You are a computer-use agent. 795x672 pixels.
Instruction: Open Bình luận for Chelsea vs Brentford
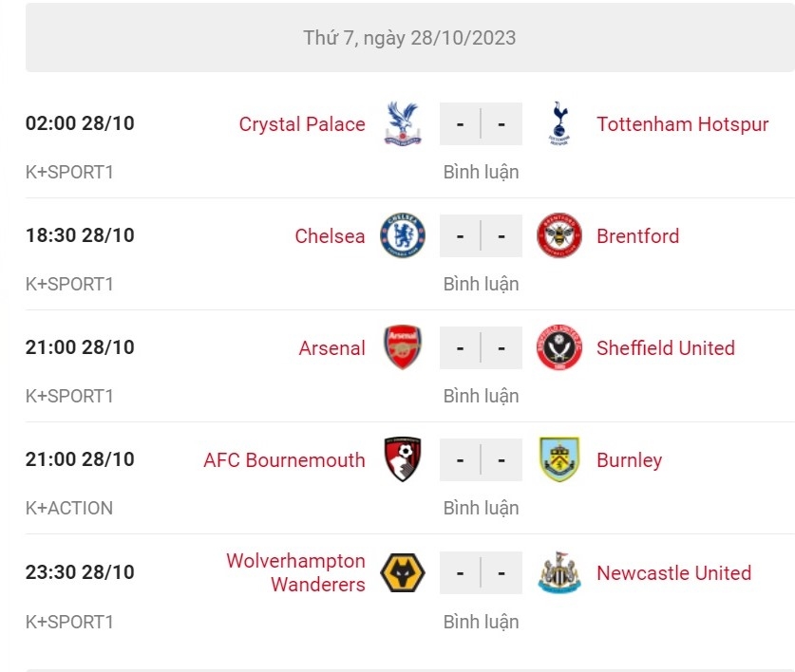481,284
